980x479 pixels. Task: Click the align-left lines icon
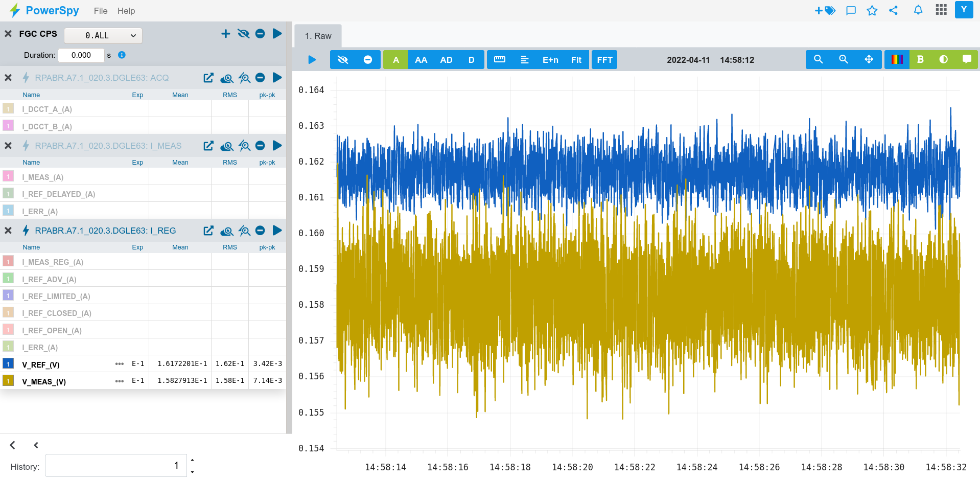click(x=525, y=60)
